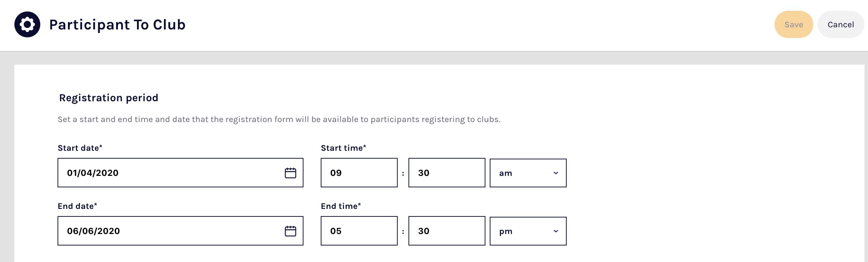Click the Start time minutes field 30

coord(447,173)
